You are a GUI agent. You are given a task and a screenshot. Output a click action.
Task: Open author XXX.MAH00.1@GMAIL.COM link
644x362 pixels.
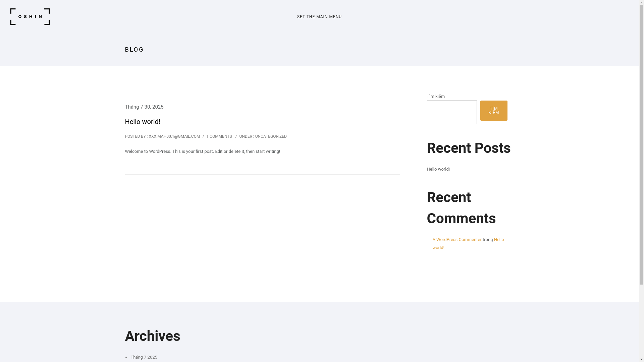tap(174, 136)
